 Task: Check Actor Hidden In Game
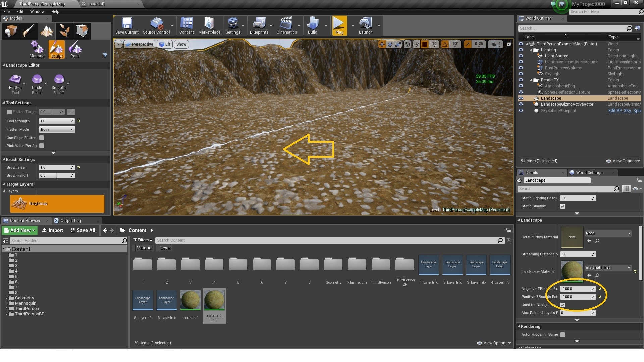[562, 335]
